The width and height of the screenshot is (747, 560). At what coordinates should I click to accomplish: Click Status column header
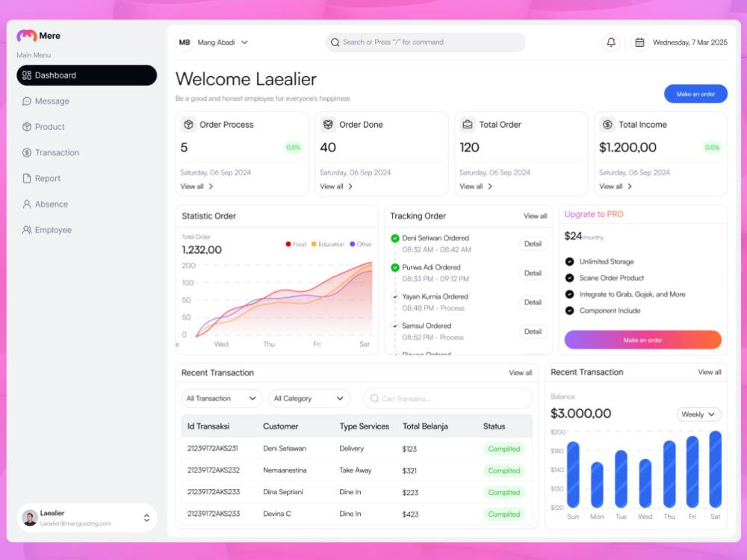click(x=494, y=426)
